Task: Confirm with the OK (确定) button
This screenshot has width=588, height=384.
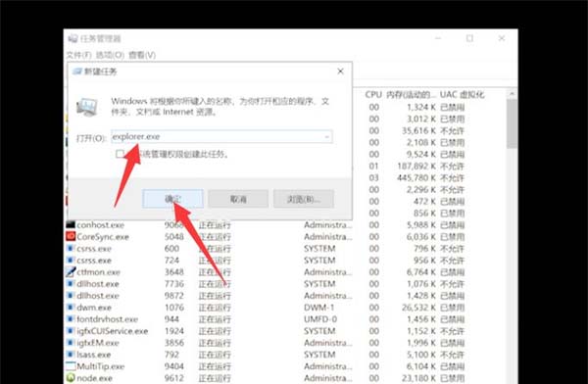Action: 172,199
